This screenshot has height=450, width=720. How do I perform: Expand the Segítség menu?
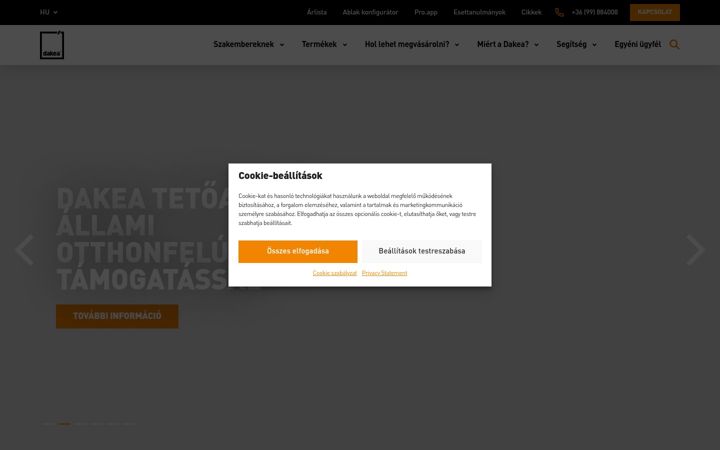pyautogui.click(x=576, y=45)
